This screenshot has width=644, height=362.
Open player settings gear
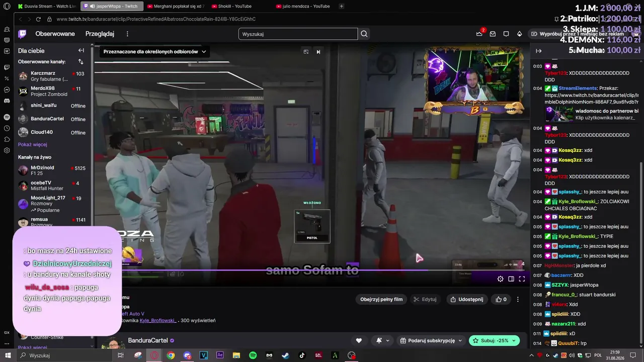pyautogui.click(x=500, y=279)
